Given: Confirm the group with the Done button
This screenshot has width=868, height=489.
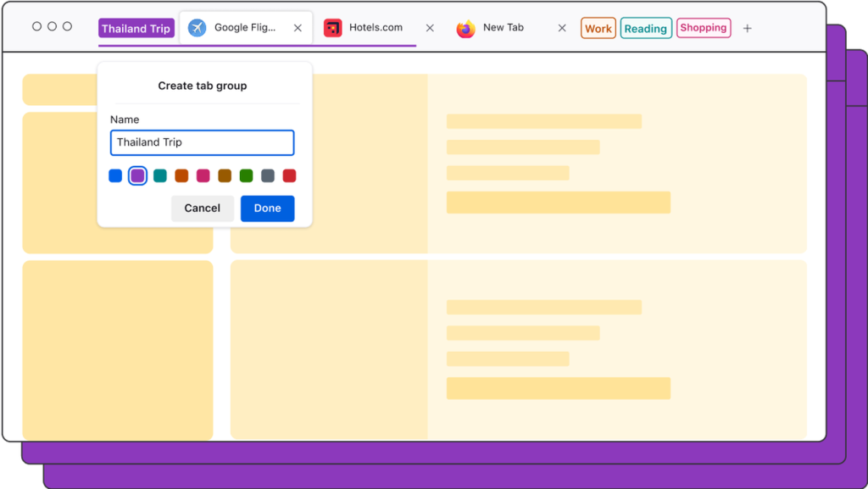Looking at the screenshot, I should 267,208.
